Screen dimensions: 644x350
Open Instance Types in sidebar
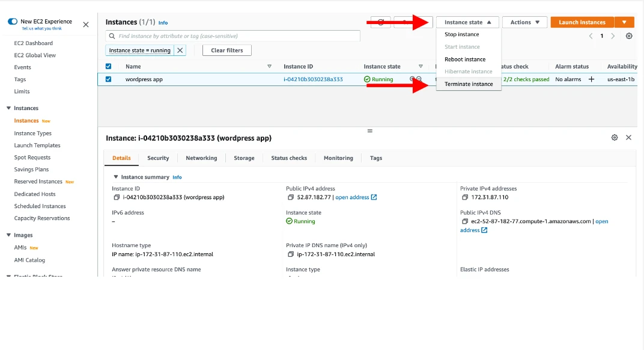click(x=33, y=134)
